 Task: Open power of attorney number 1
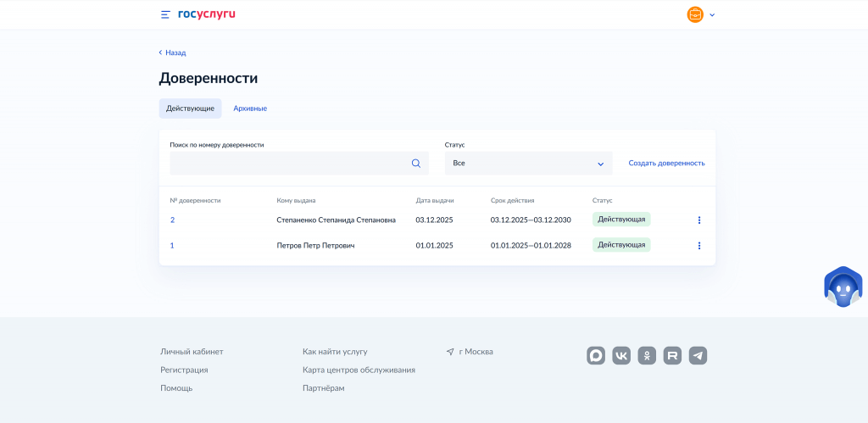point(172,245)
